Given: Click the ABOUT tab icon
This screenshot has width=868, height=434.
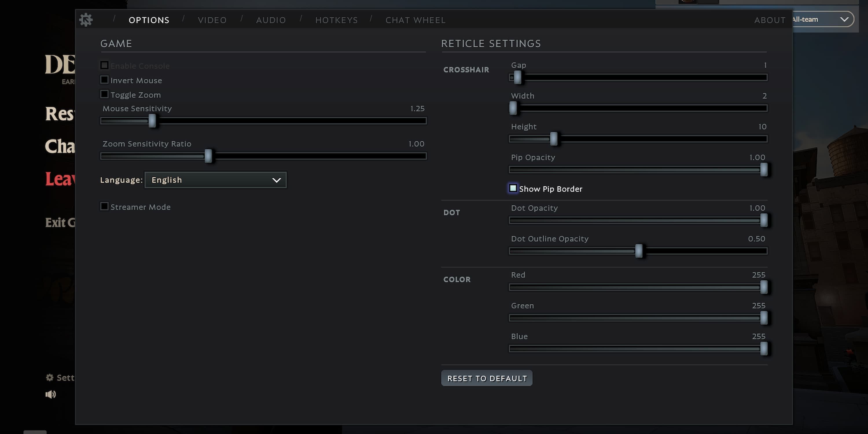Looking at the screenshot, I should click(769, 20).
